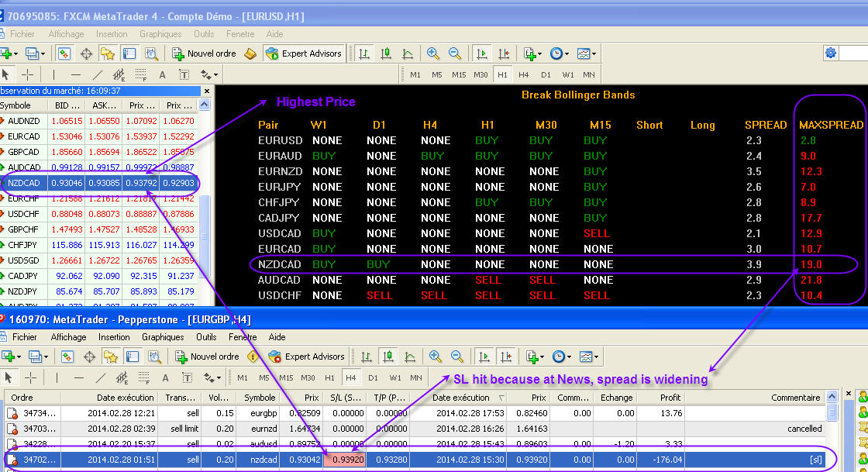Click Nouvel ordre in Pepperstone window
868x472 pixels.
coord(207,357)
